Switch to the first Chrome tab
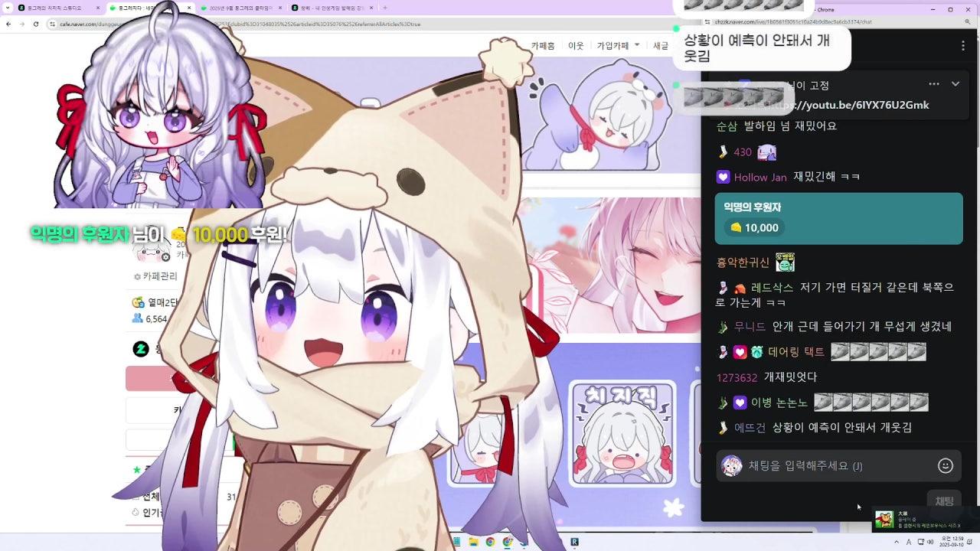 57,8
